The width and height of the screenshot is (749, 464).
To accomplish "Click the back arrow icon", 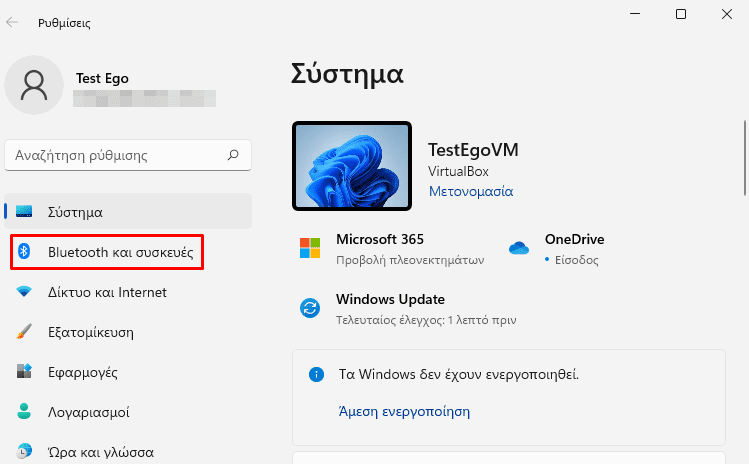I will click(12, 22).
